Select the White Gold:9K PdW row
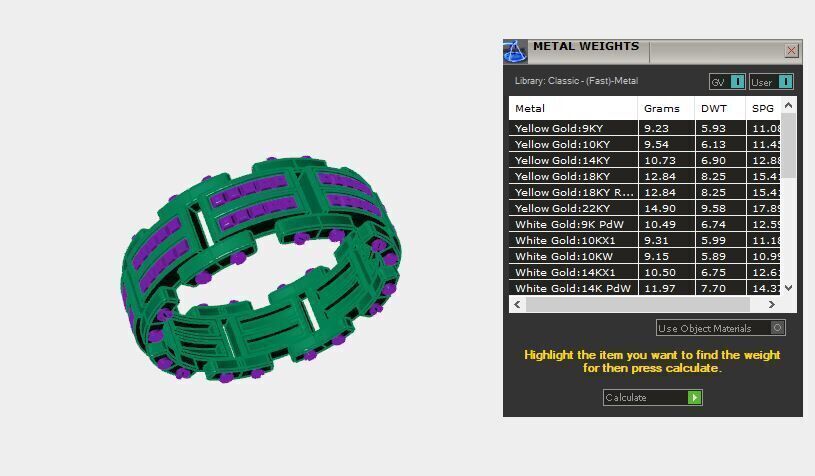The height and width of the screenshot is (476, 815). (645, 224)
